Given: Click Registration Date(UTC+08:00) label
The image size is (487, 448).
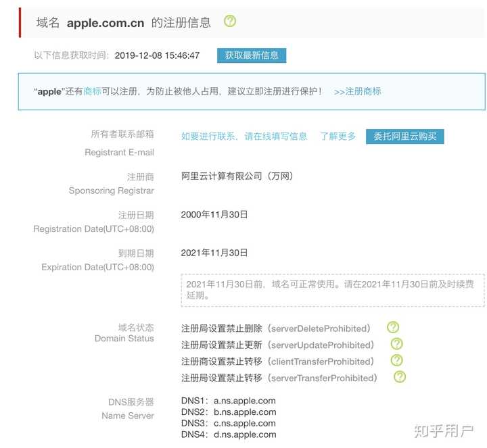Looking at the screenshot, I should [94, 229].
